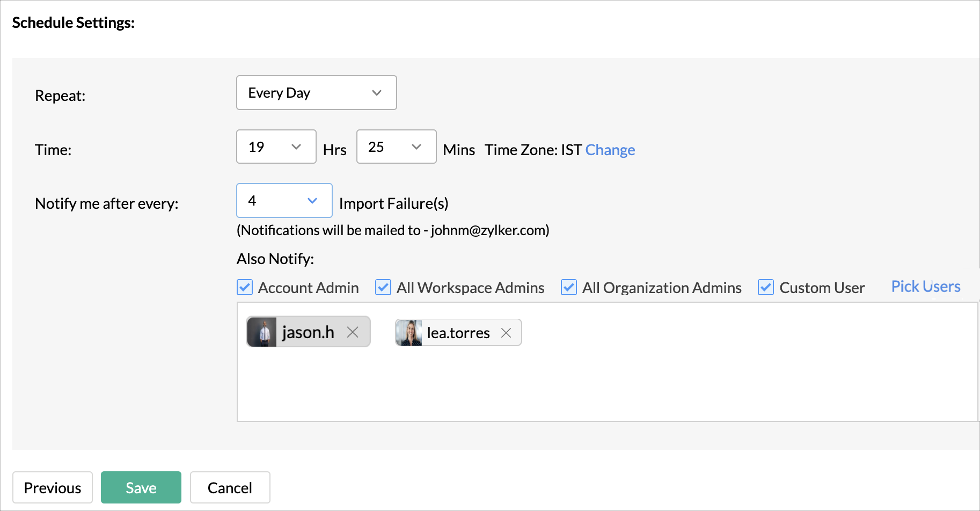980x511 pixels.
Task: Open the Mins dropdown showing 25
Action: 396,147
